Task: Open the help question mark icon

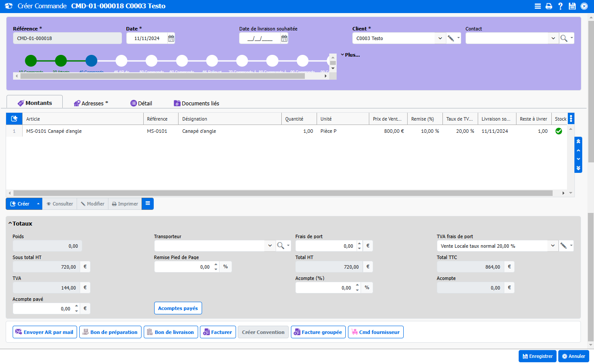Action: [x=560, y=6]
